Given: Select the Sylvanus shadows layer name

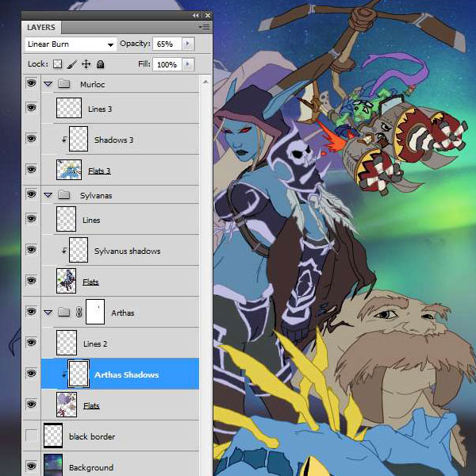Looking at the screenshot, I should pyautogui.click(x=127, y=251).
